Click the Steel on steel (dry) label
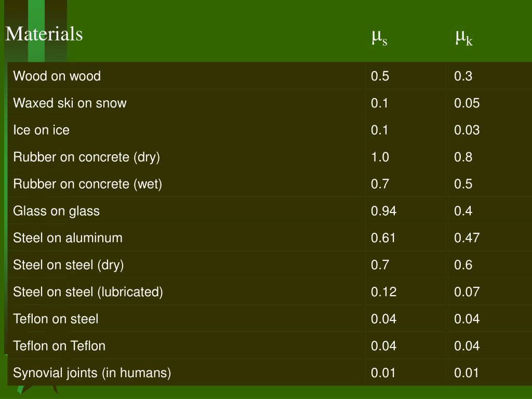Viewport: 532px width, 399px height. coord(69,265)
